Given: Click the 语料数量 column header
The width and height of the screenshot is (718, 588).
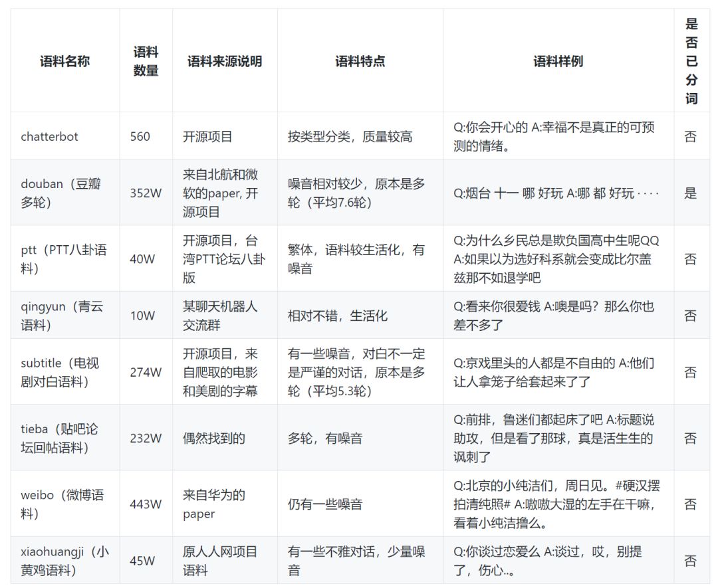Looking at the screenshot, I should tap(146, 61).
